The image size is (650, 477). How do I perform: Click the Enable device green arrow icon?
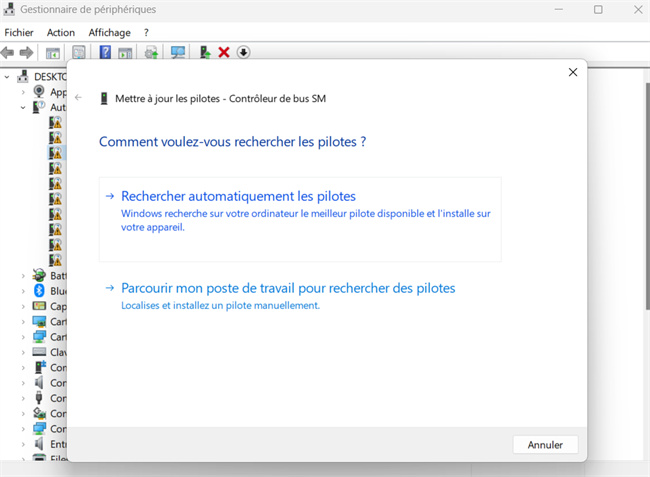[x=205, y=52]
